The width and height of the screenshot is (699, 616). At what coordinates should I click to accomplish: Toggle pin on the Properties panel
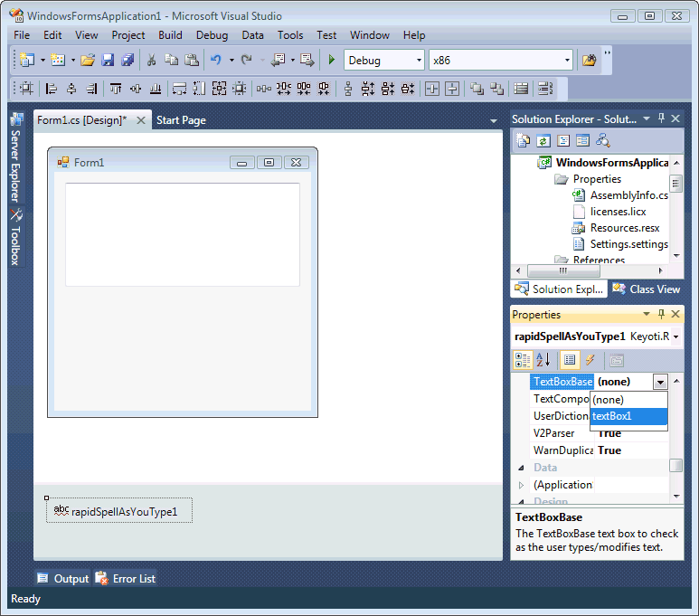click(661, 314)
